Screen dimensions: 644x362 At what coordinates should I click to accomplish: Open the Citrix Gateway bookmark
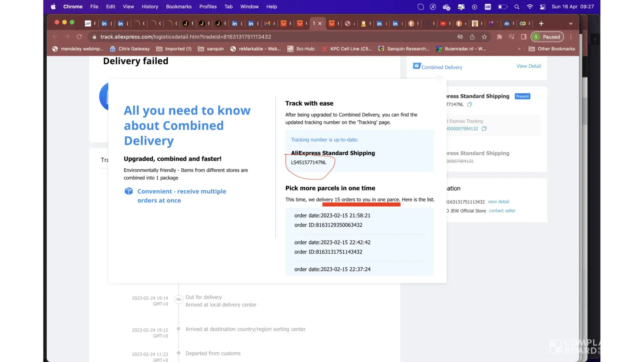pyautogui.click(x=130, y=49)
